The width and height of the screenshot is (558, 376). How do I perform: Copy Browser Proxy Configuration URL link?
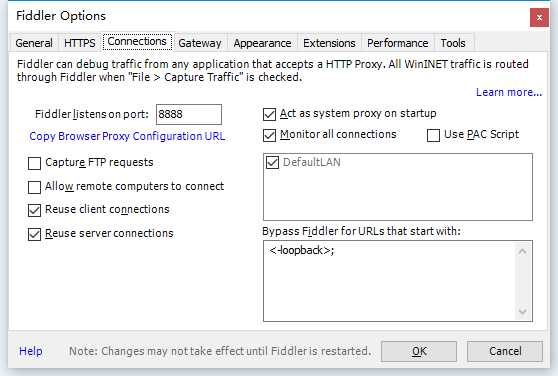(x=127, y=136)
